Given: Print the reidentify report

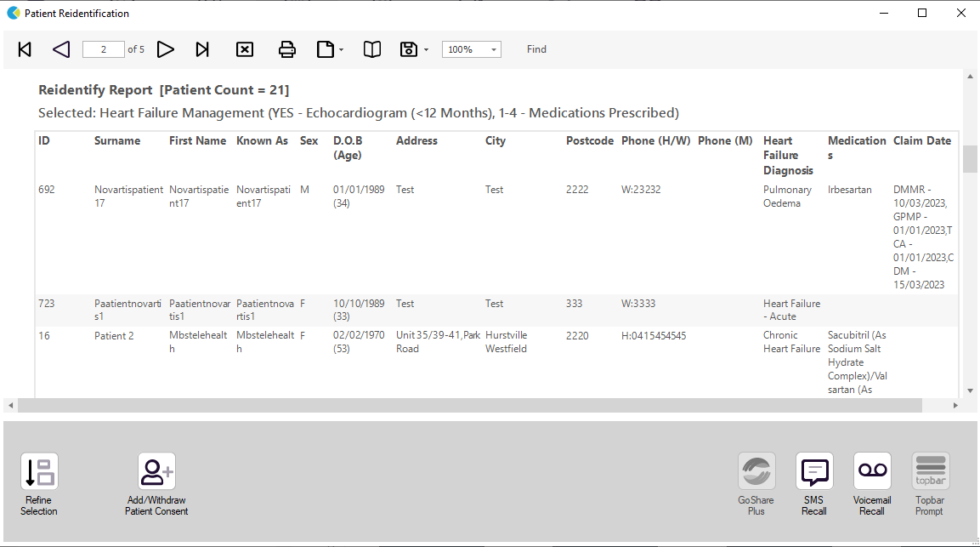Looking at the screenshot, I should 287,49.
